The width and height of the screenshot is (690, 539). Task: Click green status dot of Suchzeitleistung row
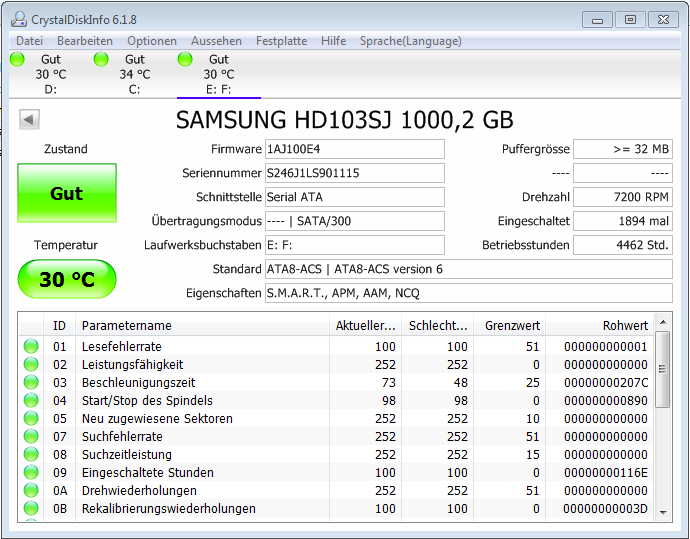[31, 455]
